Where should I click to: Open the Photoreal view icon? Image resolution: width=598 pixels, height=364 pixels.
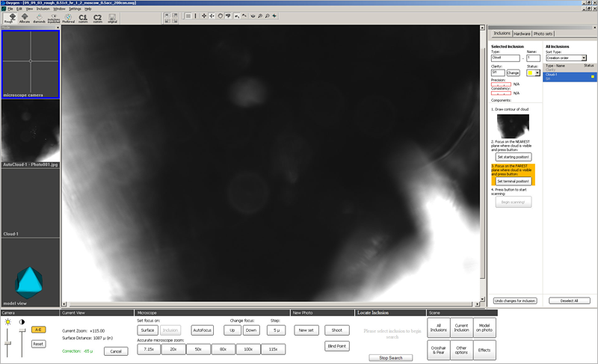tap(69, 19)
